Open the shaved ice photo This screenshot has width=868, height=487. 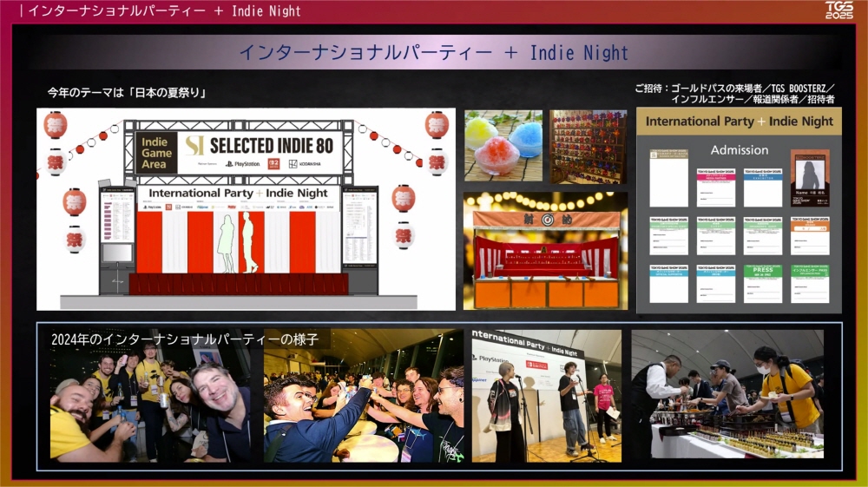click(503, 146)
